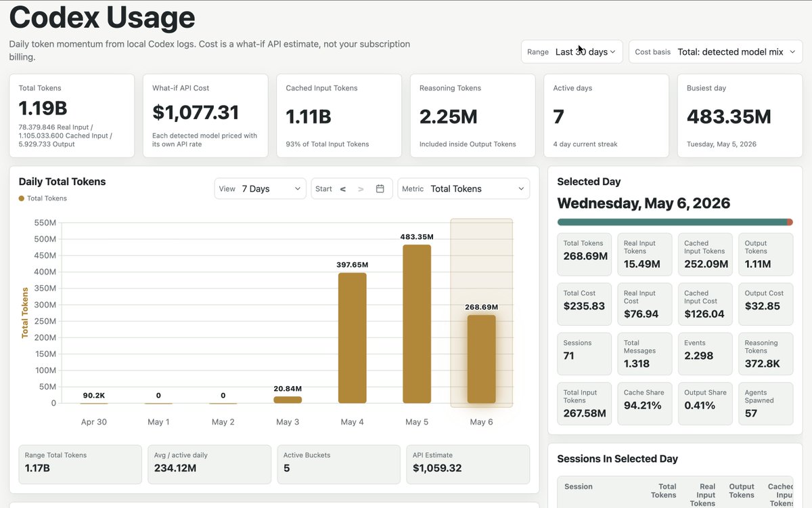The height and width of the screenshot is (508, 812).
Task: Select the May 6 bar labeled 268.69M
Action: [x=481, y=359]
